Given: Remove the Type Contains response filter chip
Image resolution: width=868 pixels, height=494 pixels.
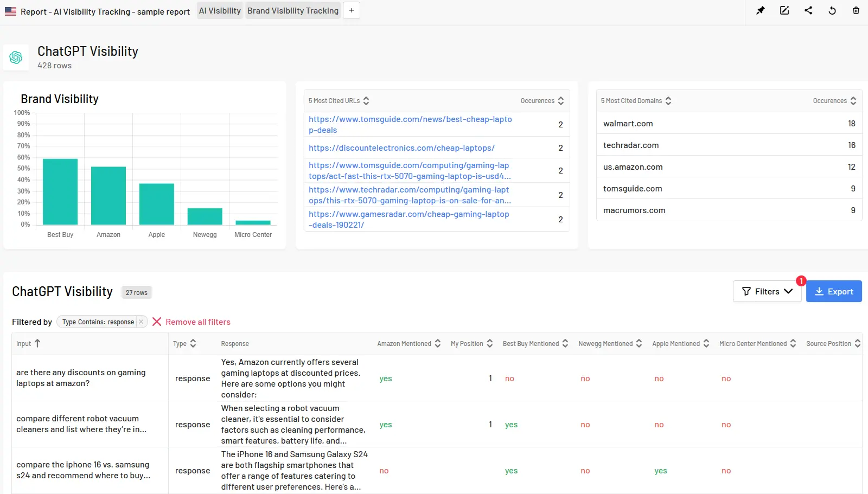Looking at the screenshot, I should pos(141,322).
